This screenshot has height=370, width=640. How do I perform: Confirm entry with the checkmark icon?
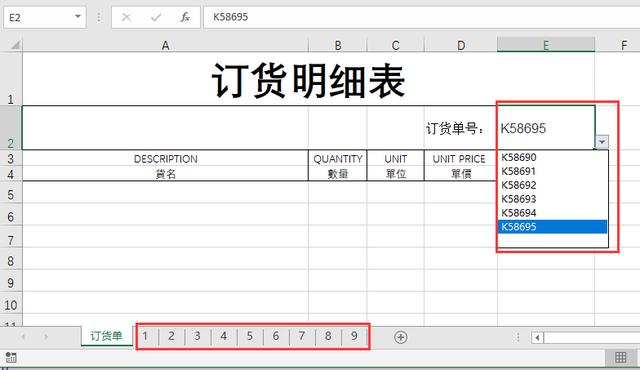tap(156, 17)
